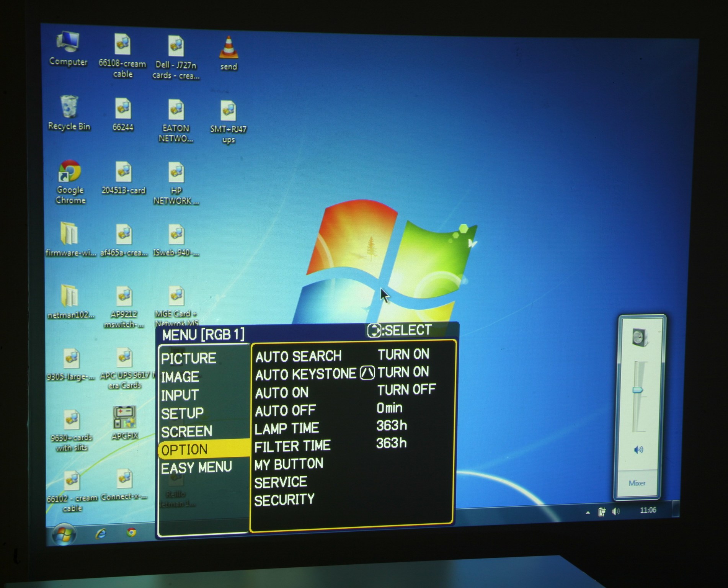Select the LAMP TIME entry
Viewport: 728px width, 588px height.
click(x=286, y=429)
